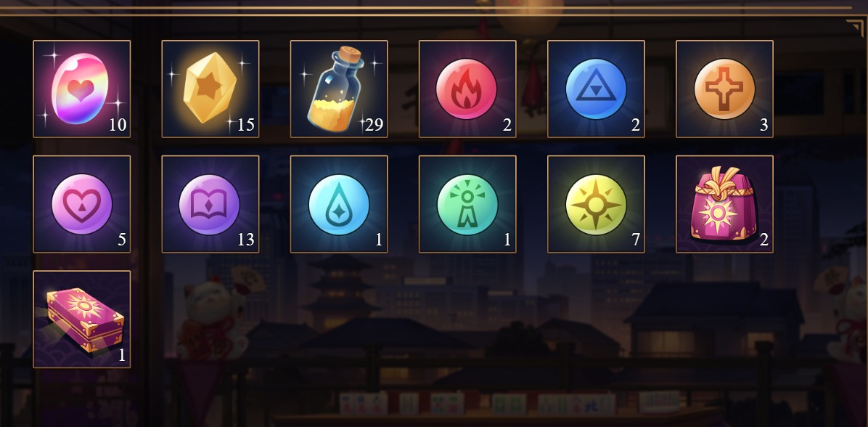868x427 pixels.
Task: Click the quantity 7 on the yellow orb
Action: [636, 239]
